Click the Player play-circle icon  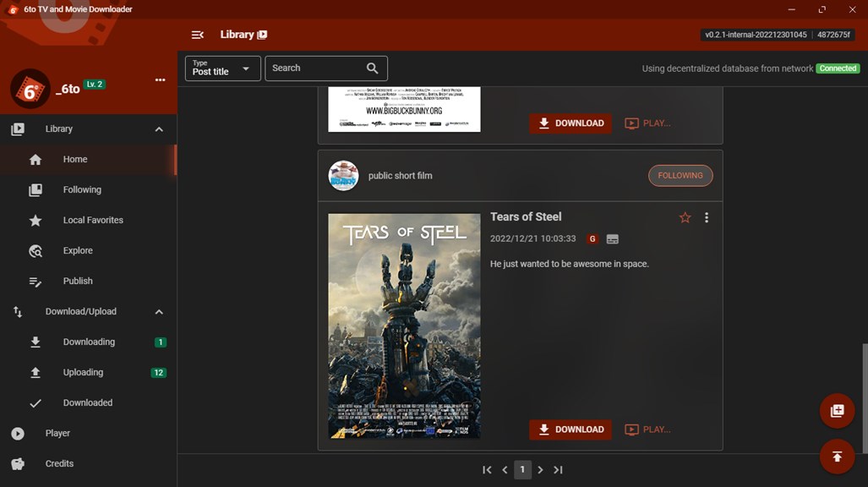[x=18, y=433]
